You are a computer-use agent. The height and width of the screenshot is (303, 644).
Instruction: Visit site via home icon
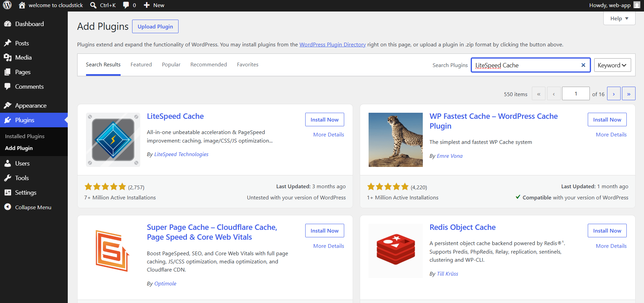coord(22,5)
